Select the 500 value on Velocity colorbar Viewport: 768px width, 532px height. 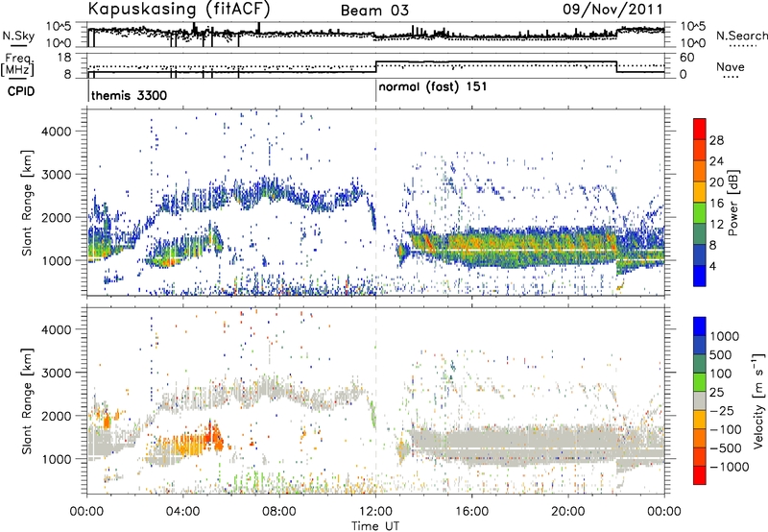tap(723, 355)
